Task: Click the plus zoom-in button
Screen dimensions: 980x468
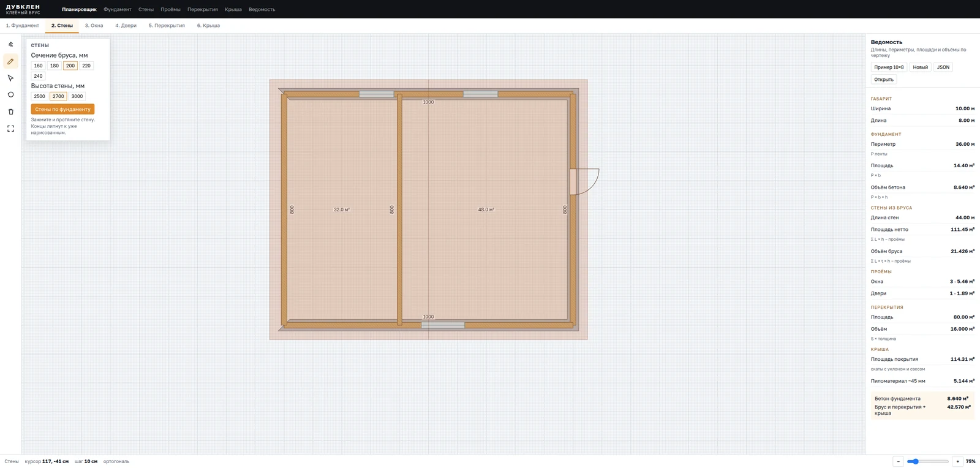Action: click(x=957, y=461)
